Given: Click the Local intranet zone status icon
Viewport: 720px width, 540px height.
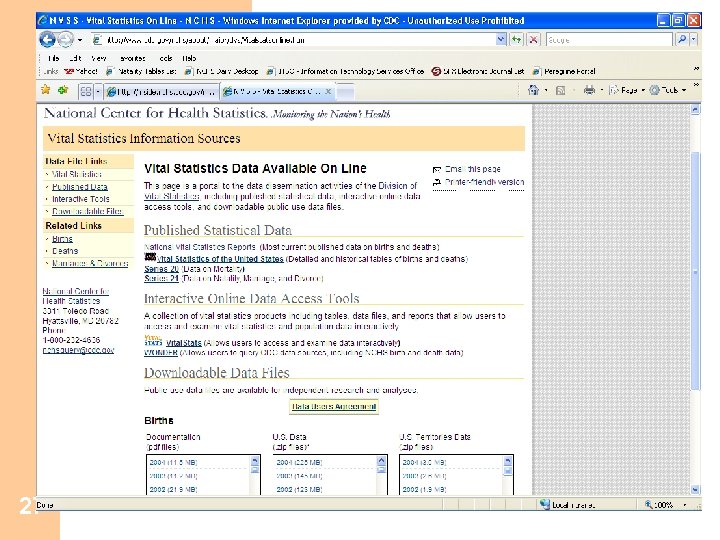Looking at the screenshot, I should coord(545,505).
